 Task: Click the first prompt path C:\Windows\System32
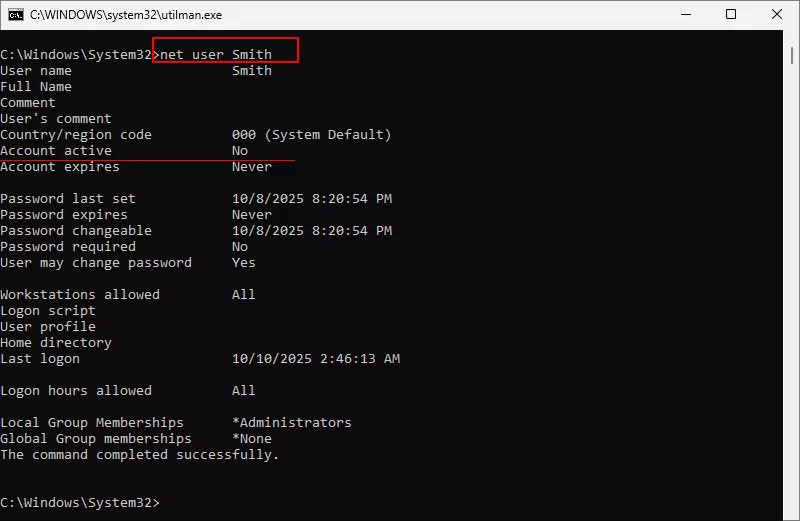[x=76, y=55]
